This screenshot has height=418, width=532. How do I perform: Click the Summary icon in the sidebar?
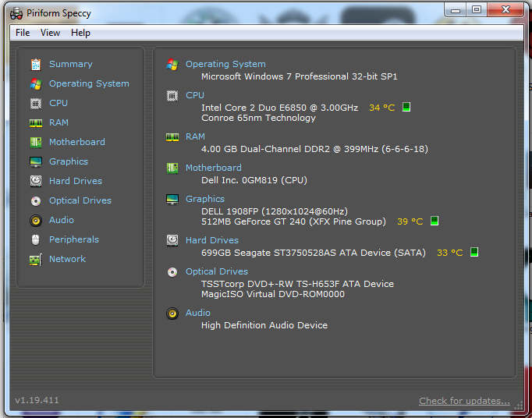pos(36,65)
